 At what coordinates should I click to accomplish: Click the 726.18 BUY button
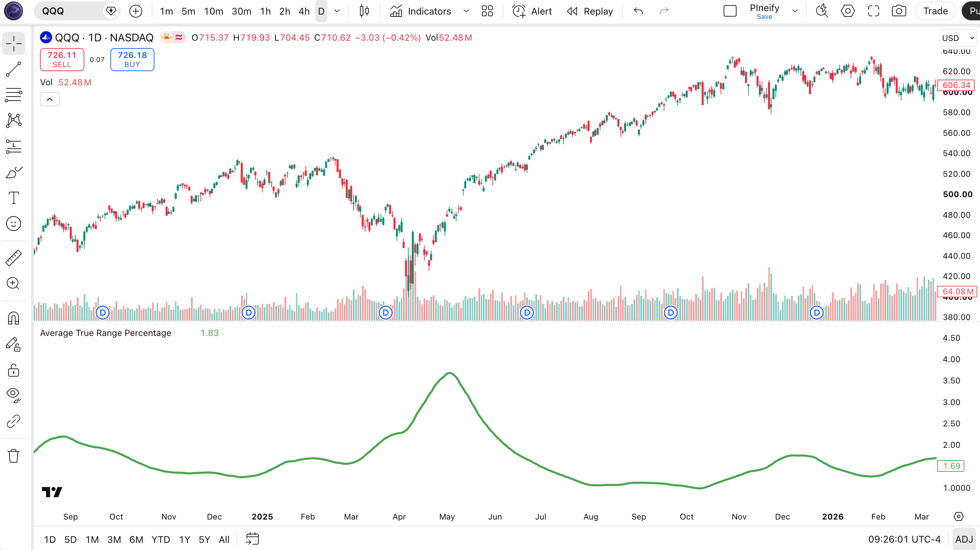[x=132, y=60]
